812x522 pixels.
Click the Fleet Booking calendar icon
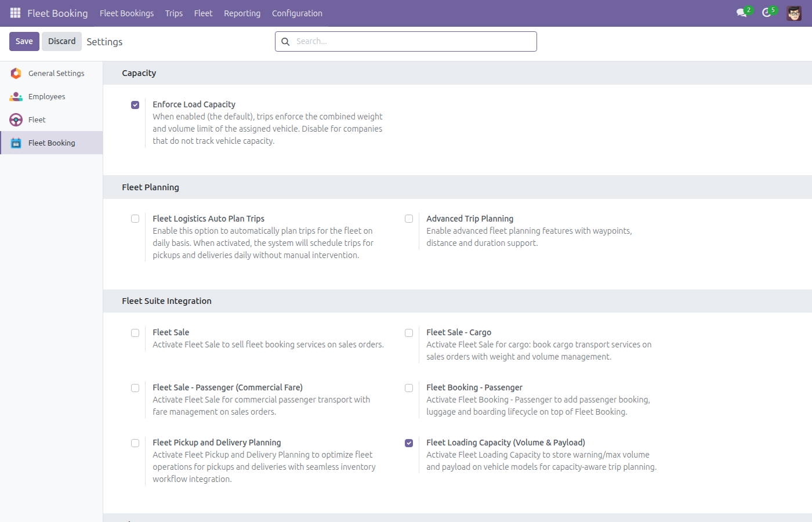(16, 143)
